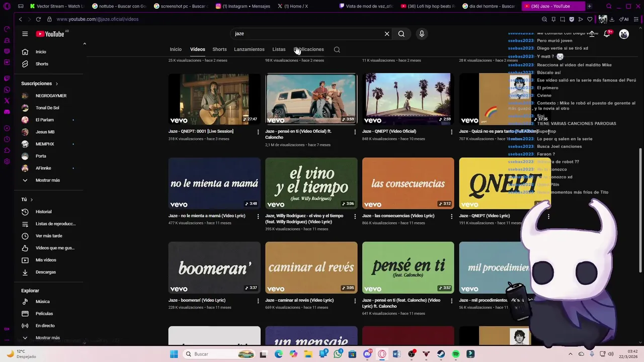Switch to Inicio channel tab
Viewport: 644px width, 362px height.
click(x=176, y=49)
